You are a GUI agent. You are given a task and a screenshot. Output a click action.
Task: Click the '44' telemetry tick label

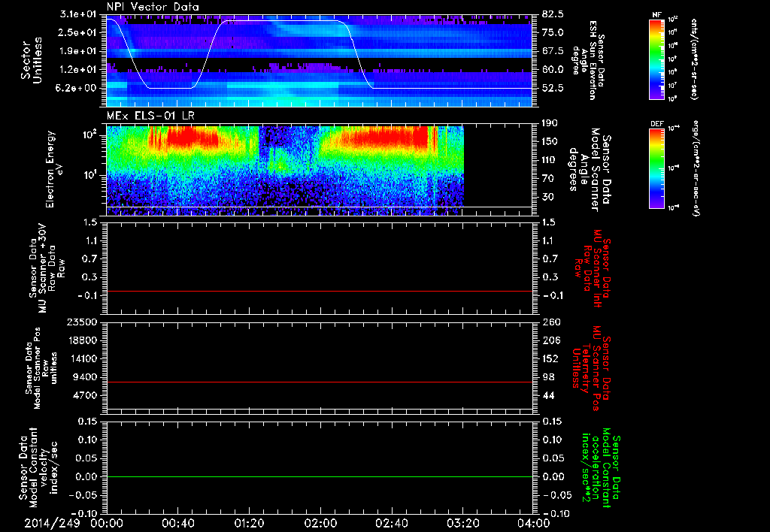pyautogui.click(x=548, y=395)
